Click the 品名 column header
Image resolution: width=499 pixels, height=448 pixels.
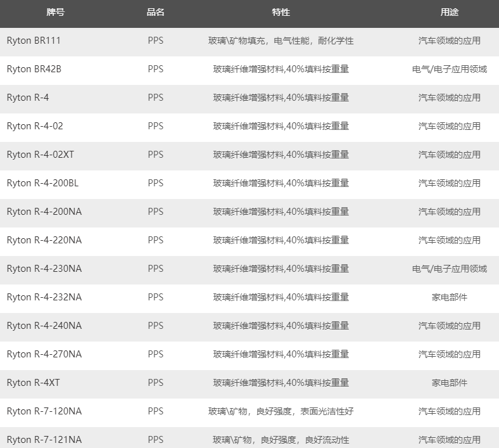[156, 12]
